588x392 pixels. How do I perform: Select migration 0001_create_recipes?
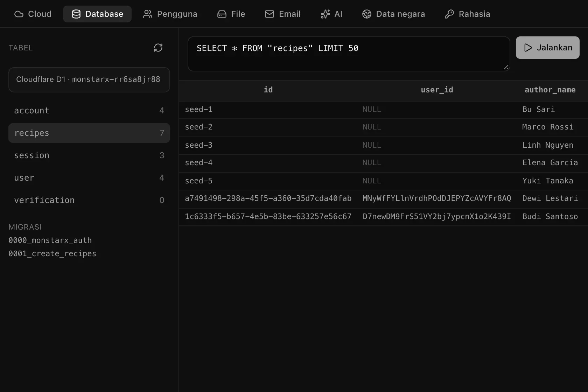(x=52, y=254)
